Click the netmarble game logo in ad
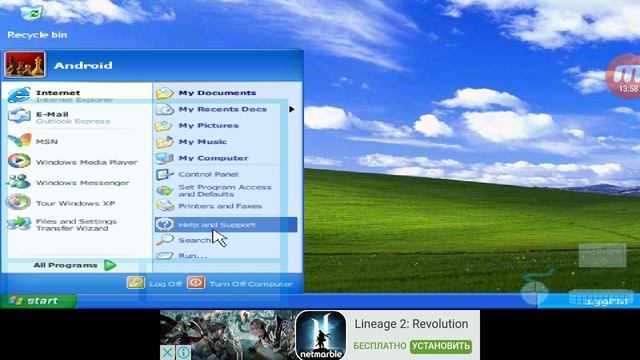 [320, 335]
